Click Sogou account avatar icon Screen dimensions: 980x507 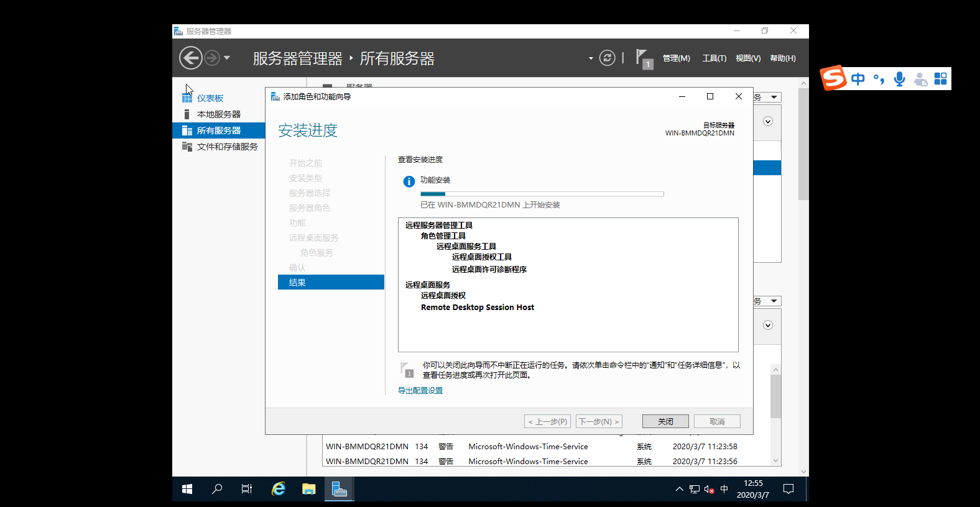tap(920, 80)
